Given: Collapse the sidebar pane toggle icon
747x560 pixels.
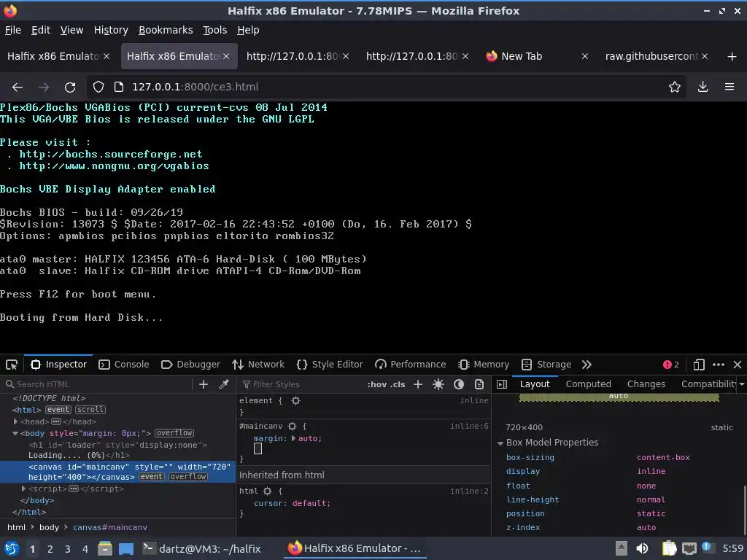Looking at the screenshot, I should [502, 384].
